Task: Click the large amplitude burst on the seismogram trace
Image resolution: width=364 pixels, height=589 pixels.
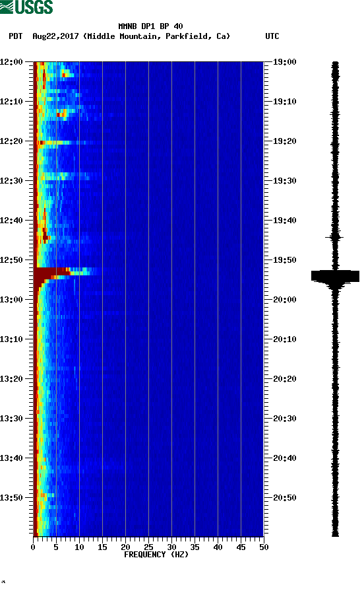Action: [335, 277]
